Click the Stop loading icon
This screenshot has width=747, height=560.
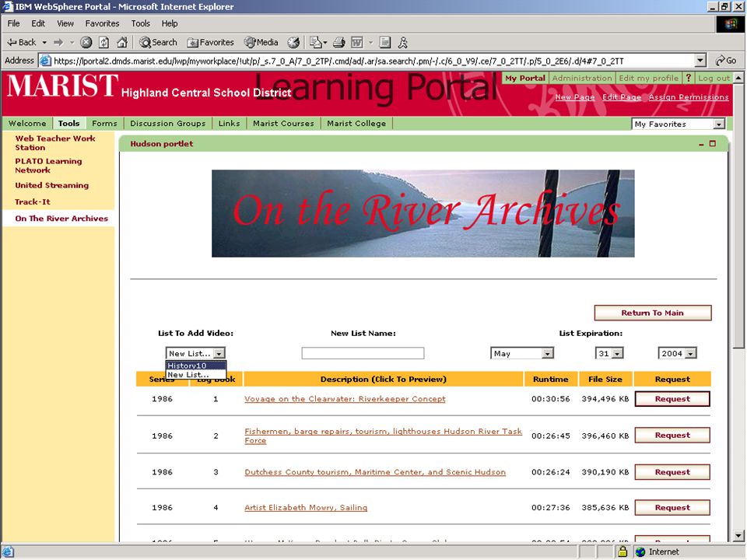[x=86, y=42]
